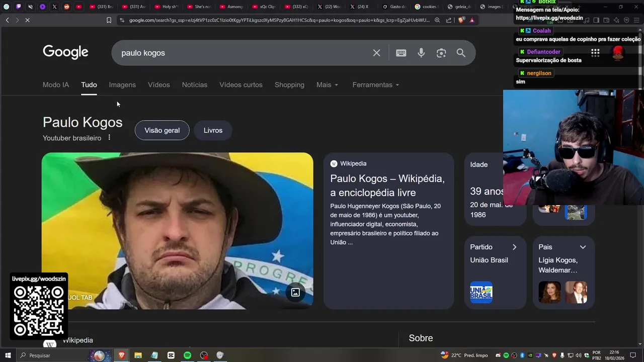
Task: Open Windows Start menu
Action: (8, 355)
